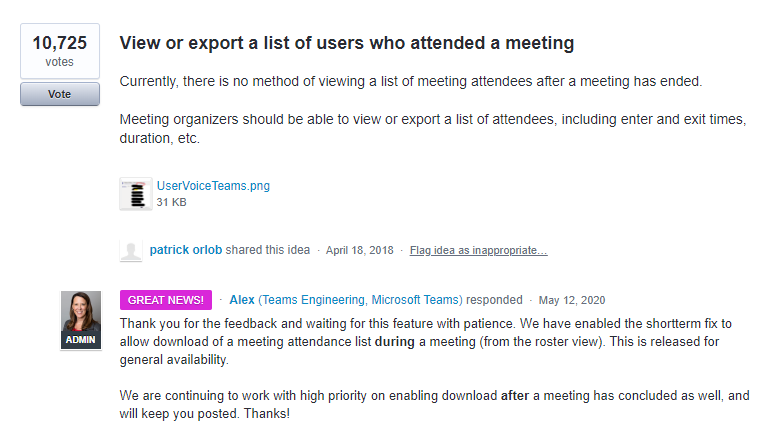Click the bold word "after" in response

click(x=515, y=396)
